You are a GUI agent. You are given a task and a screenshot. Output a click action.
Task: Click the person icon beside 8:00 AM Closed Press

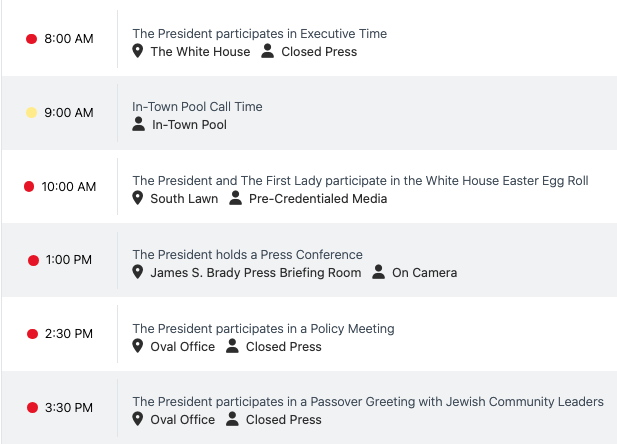coord(268,51)
